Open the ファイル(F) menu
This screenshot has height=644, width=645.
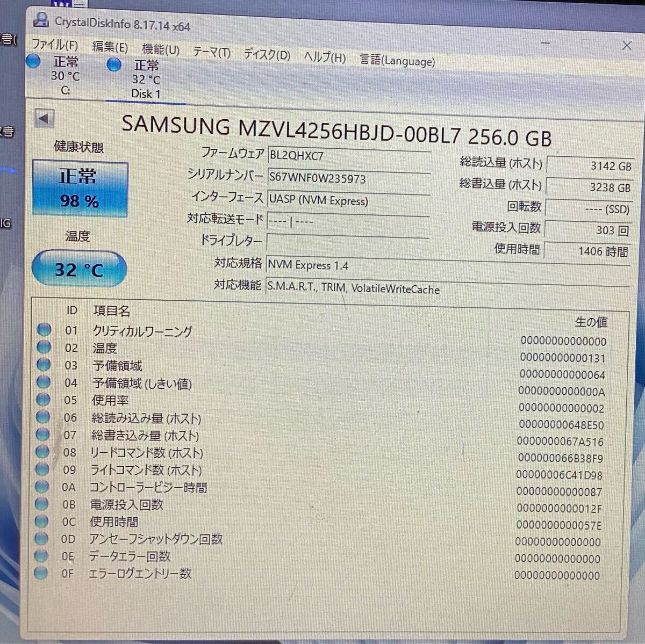click(x=54, y=45)
